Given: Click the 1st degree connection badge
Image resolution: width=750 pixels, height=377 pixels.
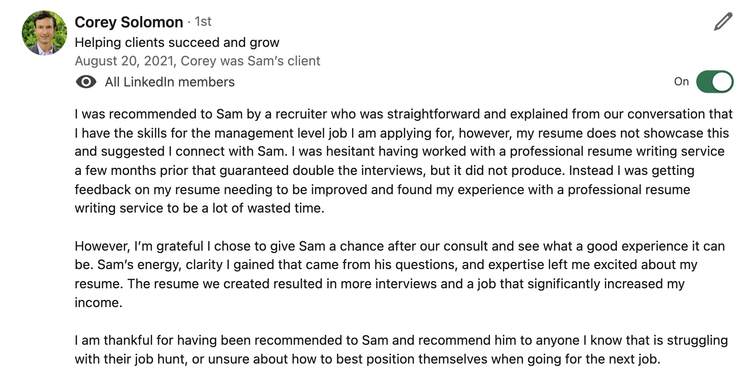Looking at the screenshot, I should pyautogui.click(x=203, y=22).
